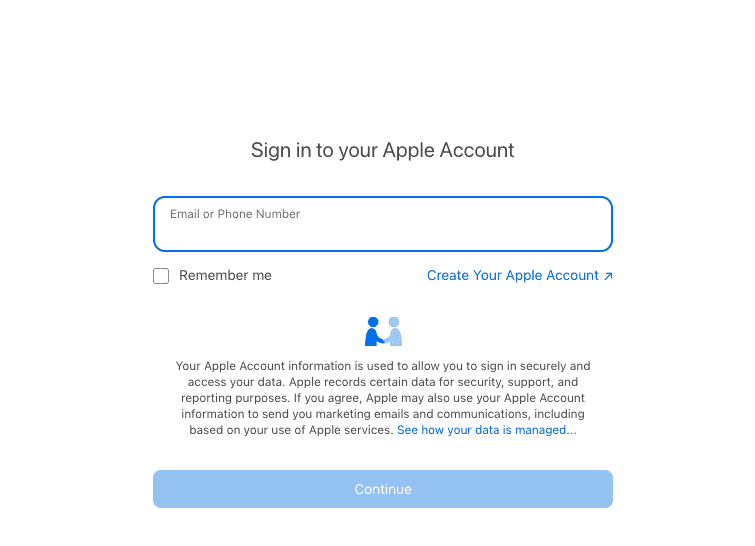Click the Sign in to your Apple Account heading
755x546 pixels.
[x=383, y=150]
